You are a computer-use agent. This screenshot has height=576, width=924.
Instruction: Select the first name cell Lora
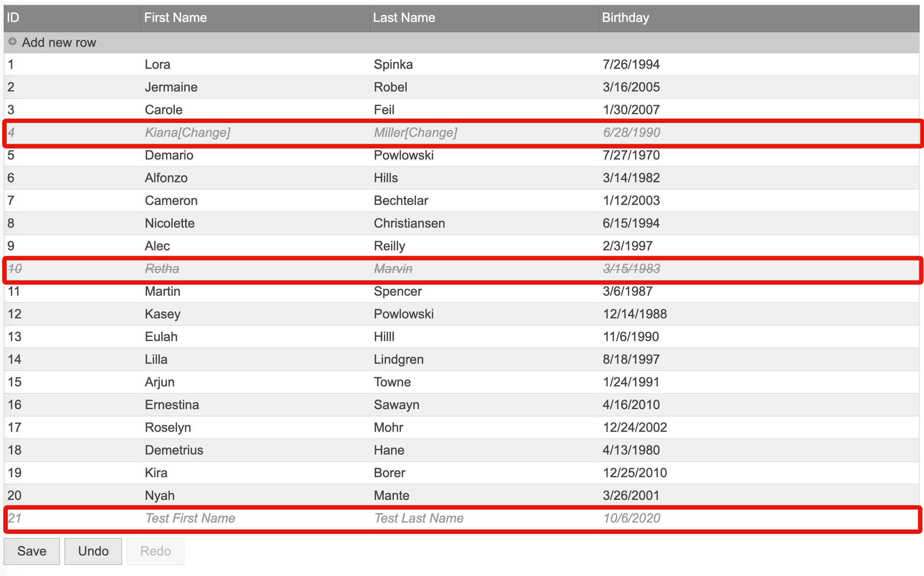coord(158,64)
